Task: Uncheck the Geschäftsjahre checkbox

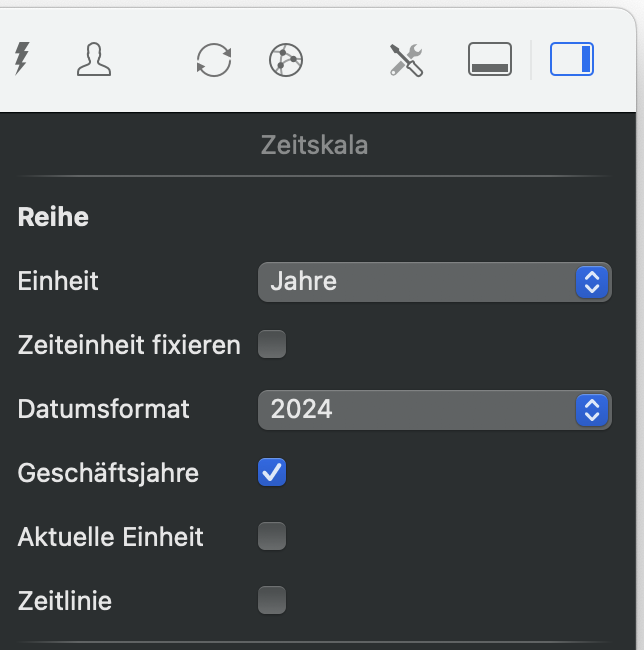Action: point(272,472)
